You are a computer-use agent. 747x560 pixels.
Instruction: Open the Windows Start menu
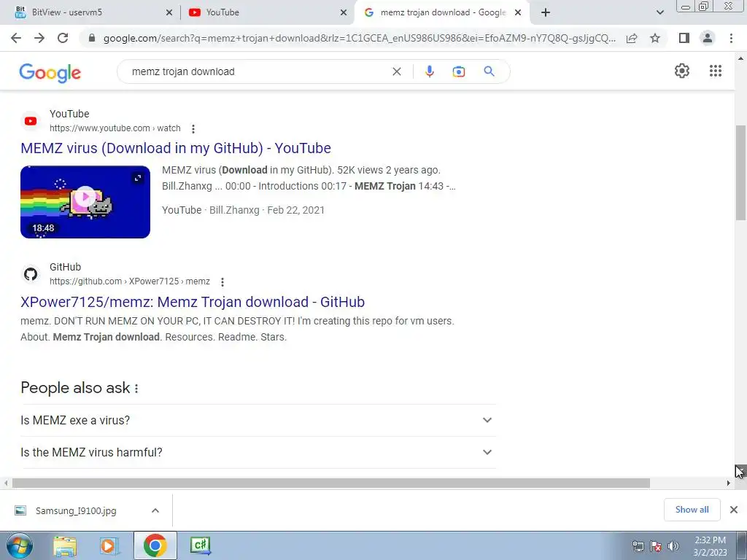(19, 545)
